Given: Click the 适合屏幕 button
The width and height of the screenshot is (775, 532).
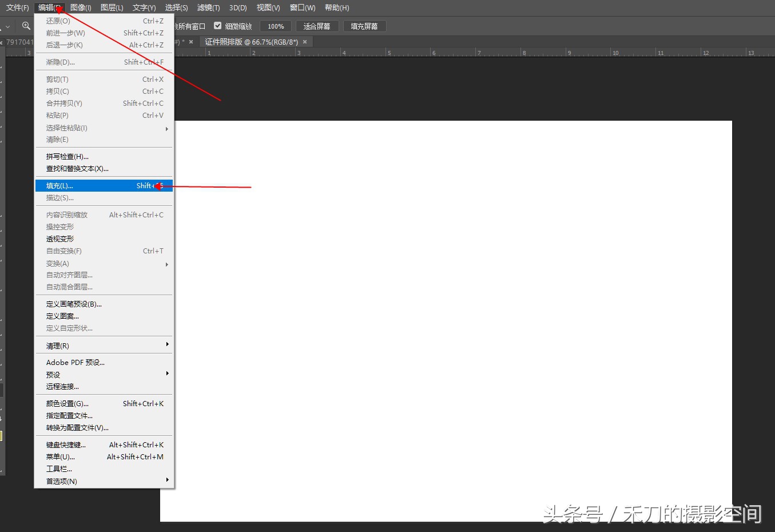Looking at the screenshot, I should [x=317, y=26].
